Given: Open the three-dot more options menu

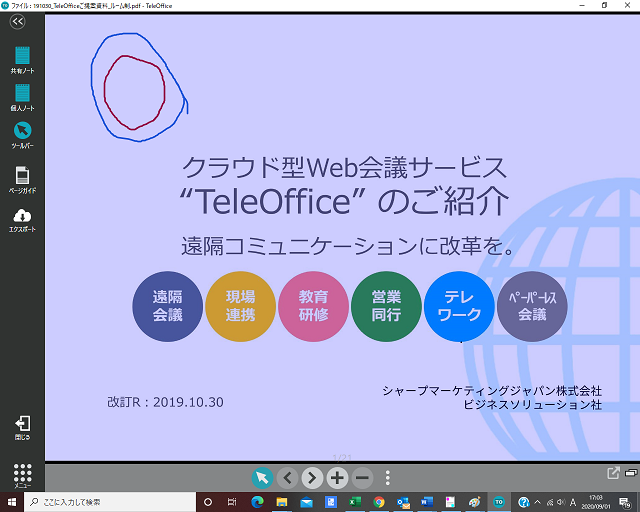Looking at the screenshot, I should coord(387,478).
